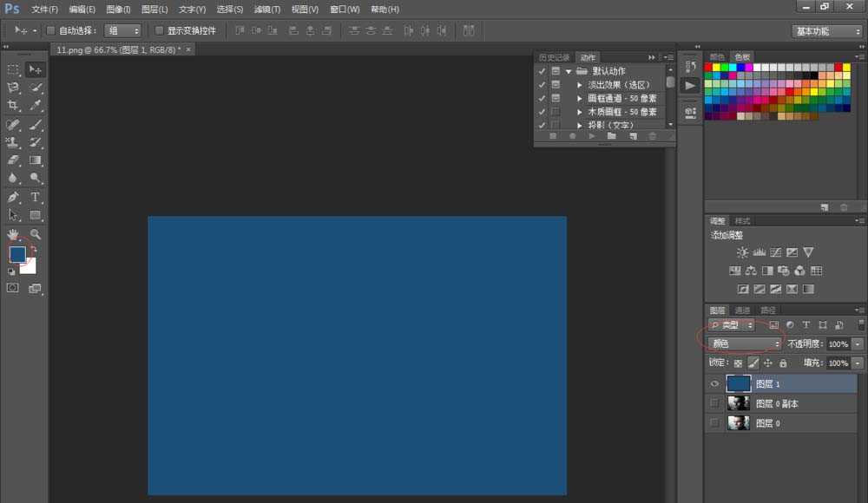Choose the Pen tool in toolbox
The image size is (868, 503).
click(x=13, y=197)
